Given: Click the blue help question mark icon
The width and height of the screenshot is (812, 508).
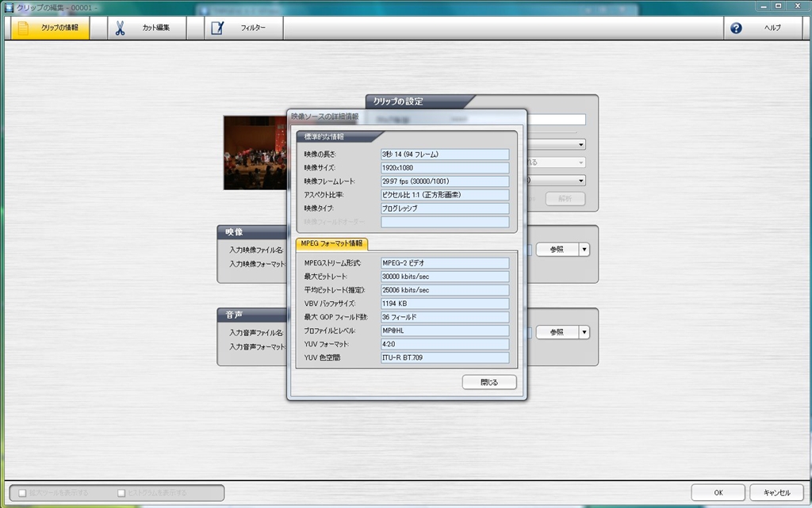Looking at the screenshot, I should [736, 28].
